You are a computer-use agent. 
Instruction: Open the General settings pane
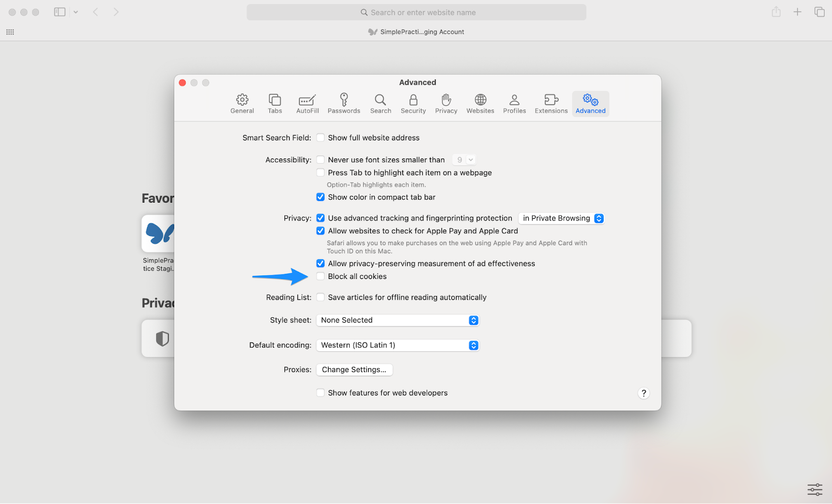(242, 103)
